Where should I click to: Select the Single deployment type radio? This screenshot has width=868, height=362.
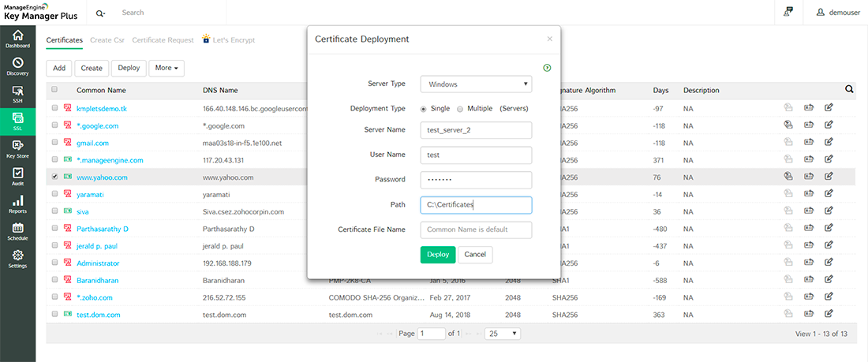point(425,108)
